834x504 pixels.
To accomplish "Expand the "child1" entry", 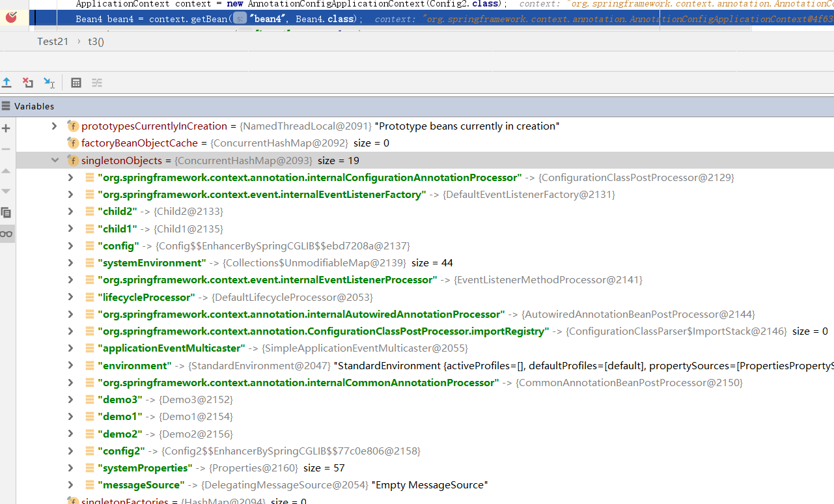I will (x=71, y=229).
